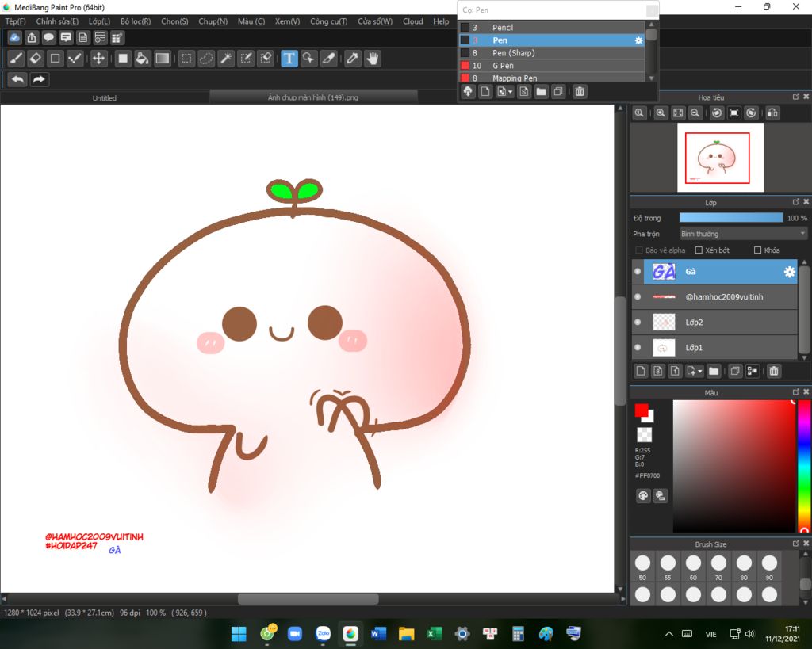Viewport: 812px width, 649px height.
Task: Show hidden system tray icons chevron
Action: [x=669, y=633]
